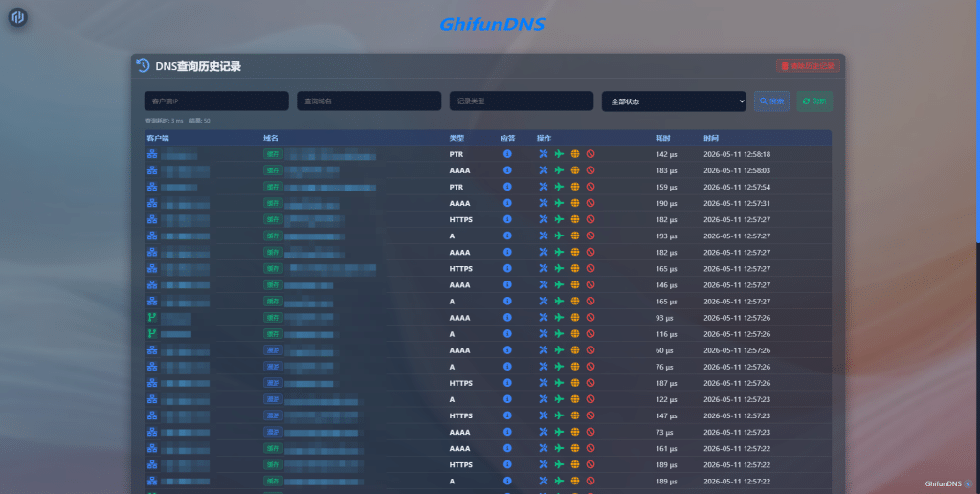Screen dimensions: 980x494
Task: Click the PTR type cell in the 159 µs row
Action: 457,187
